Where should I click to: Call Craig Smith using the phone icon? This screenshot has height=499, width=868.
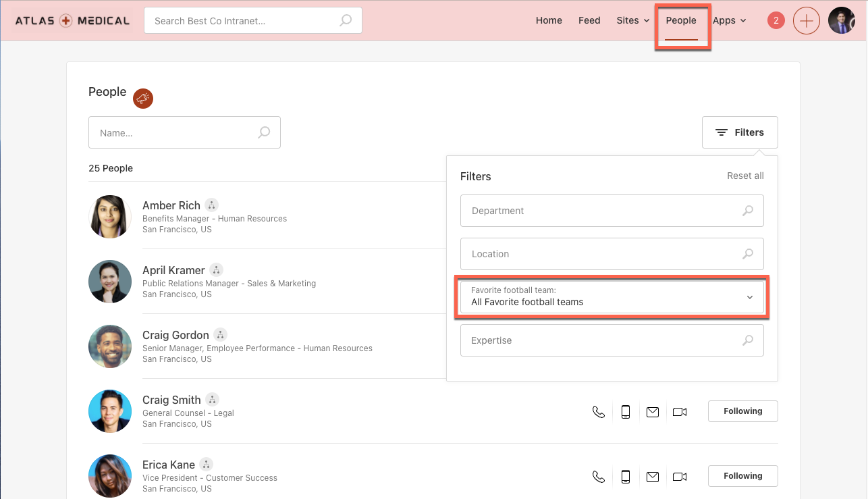[598, 412]
